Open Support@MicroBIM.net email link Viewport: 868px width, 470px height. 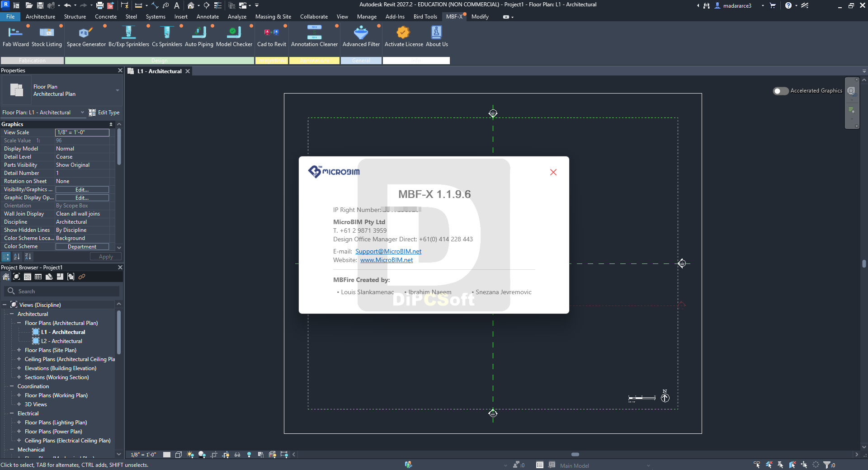tap(388, 251)
